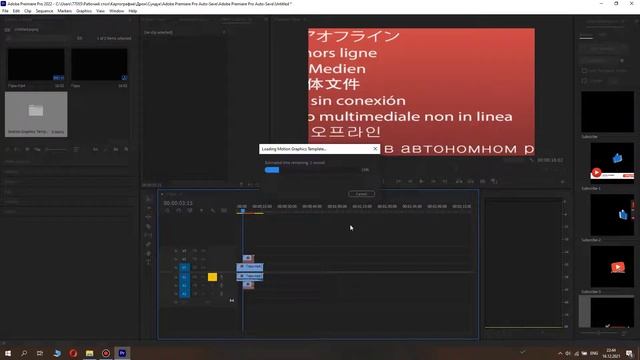Open the Markers menu
This screenshot has width=640, height=360.
(x=64, y=11)
